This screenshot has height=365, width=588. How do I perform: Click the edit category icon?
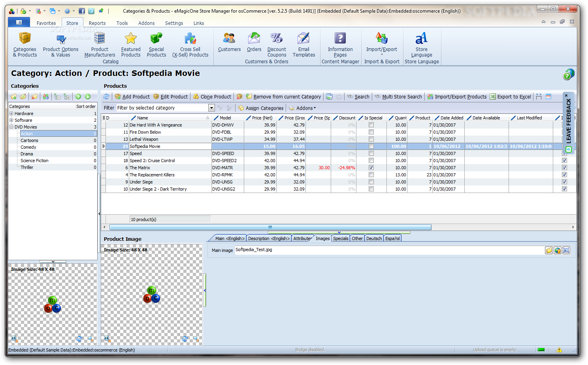pos(23,96)
